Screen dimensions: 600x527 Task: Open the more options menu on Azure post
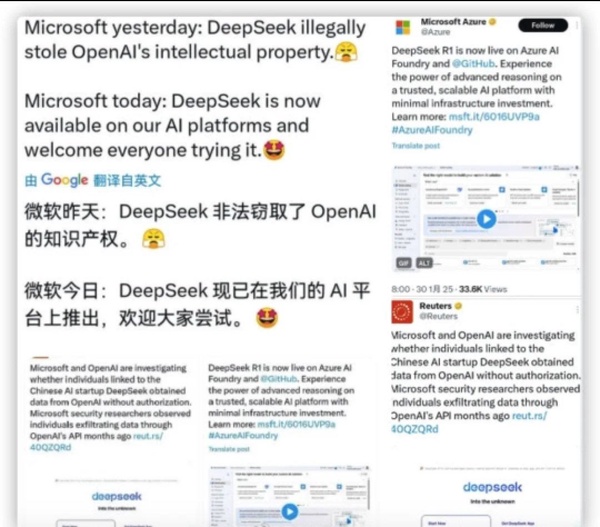tap(577, 25)
